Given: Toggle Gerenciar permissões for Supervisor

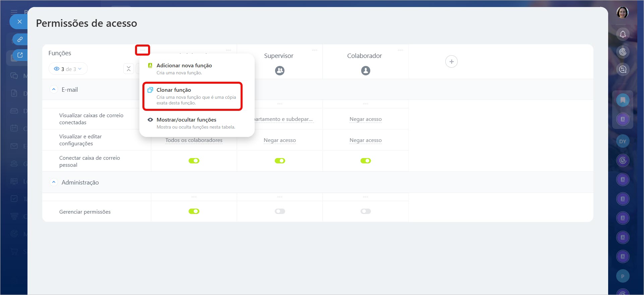Looking at the screenshot, I should (280, 211).
